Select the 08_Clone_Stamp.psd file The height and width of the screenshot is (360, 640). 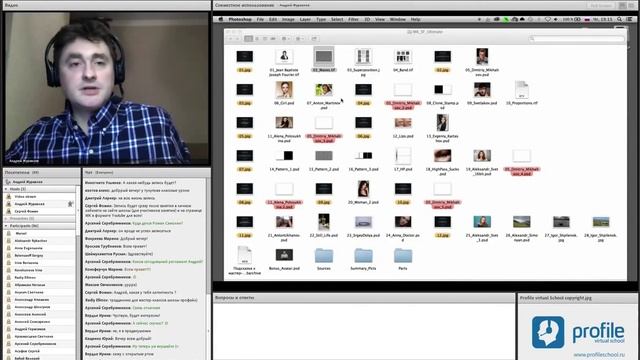pyautogui.click(x=442, y=96)
